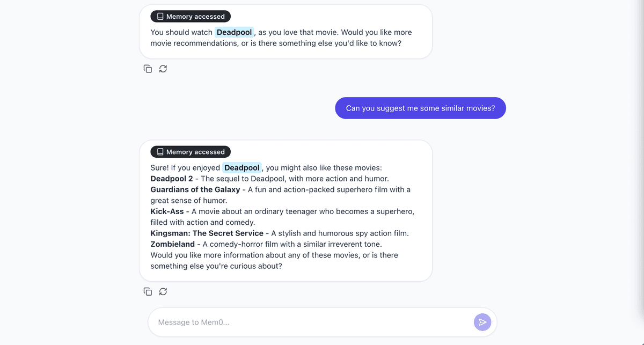Copy the similar movies list response
This screenshot has width=644, height=345.
pyautogui.click(x=148, y=291)
